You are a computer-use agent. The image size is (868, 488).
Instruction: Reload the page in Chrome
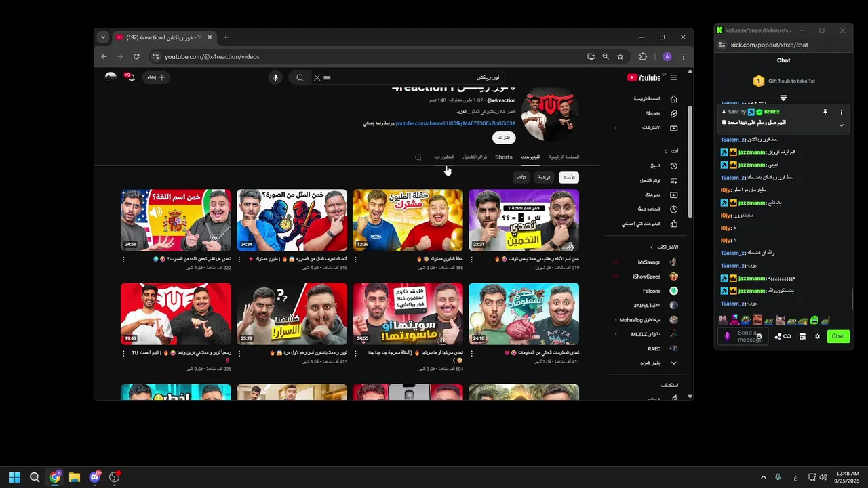tap(136, 56)
